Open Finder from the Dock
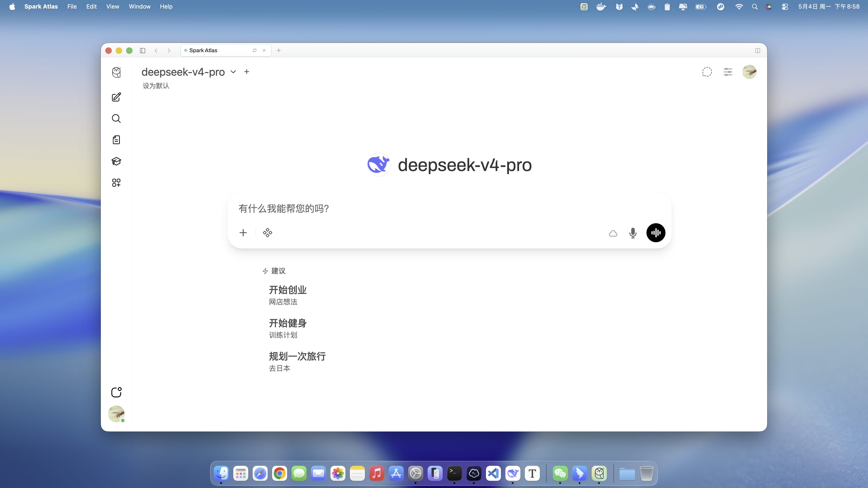 coord(221,474)
